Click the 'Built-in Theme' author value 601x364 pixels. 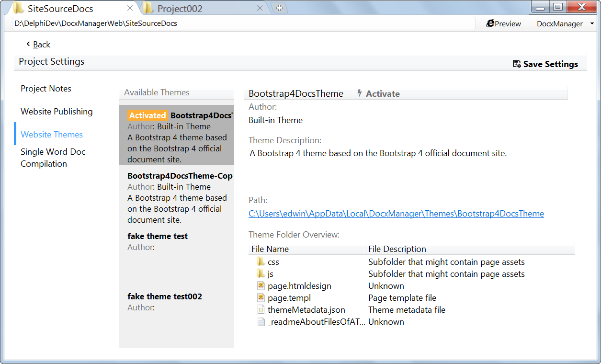[275, 120]
